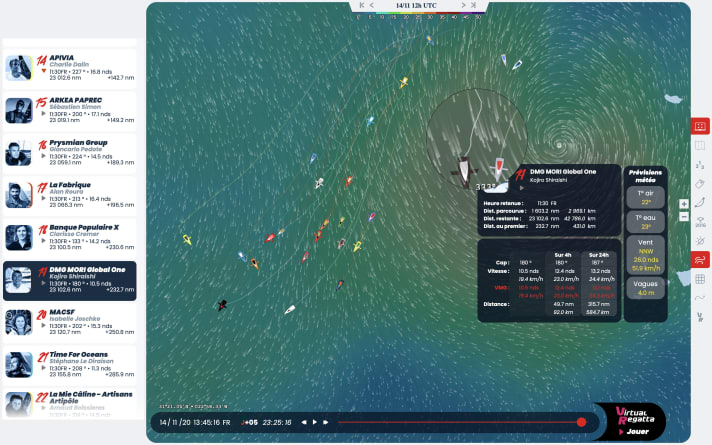Click Dist. au premier value 232.7 nm

tap(548, 226)
